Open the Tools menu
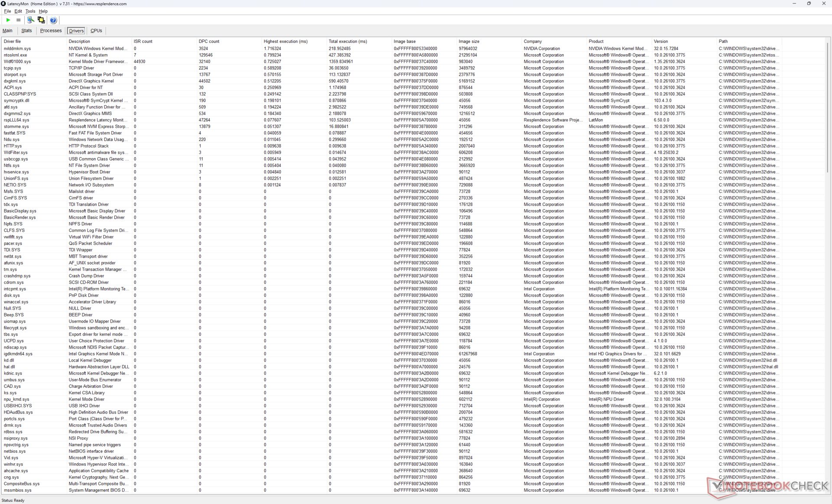The width and height of the screenshot is (832, 504). 30,11
